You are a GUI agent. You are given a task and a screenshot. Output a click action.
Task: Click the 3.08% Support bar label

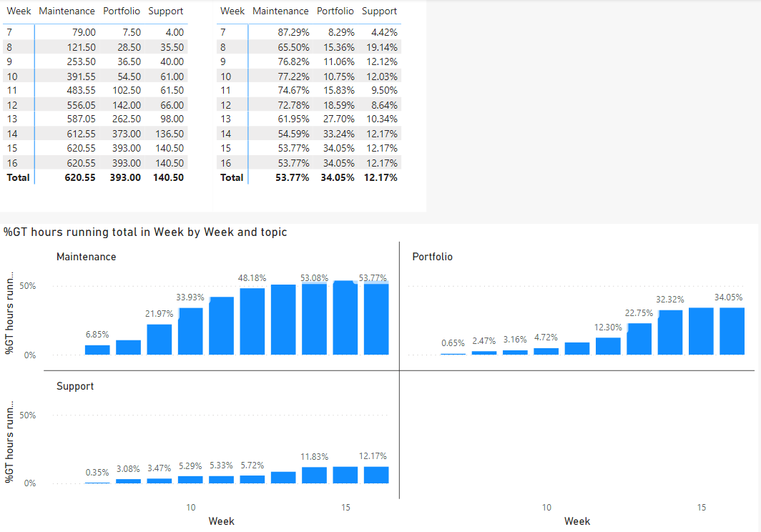(128, 469)
